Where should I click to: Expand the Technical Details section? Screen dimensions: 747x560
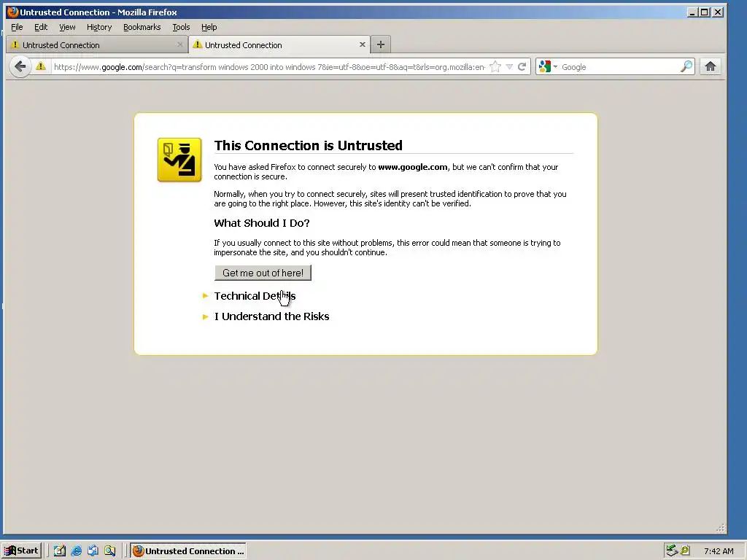(255, 296)
